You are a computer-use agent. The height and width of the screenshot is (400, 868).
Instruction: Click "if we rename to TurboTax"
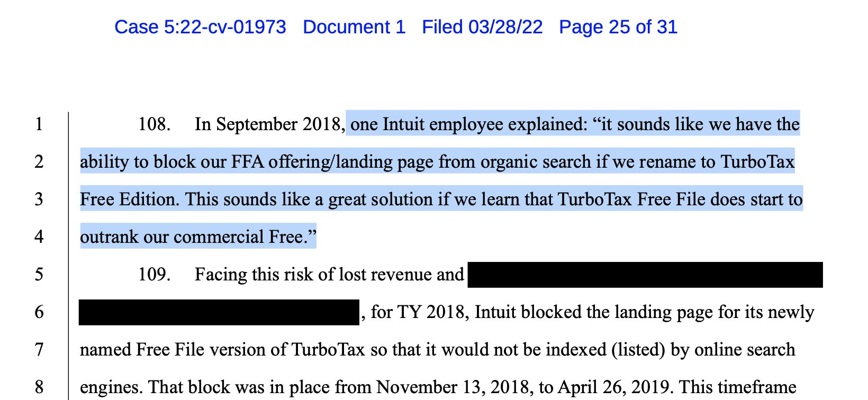click(x=695, y=162)
